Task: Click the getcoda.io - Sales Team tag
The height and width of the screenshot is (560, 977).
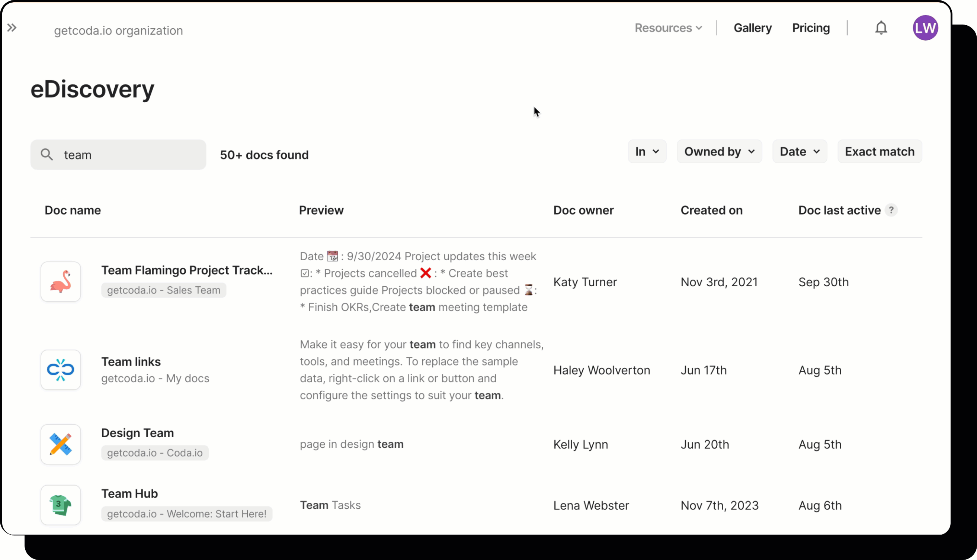Action: [164, 290]
